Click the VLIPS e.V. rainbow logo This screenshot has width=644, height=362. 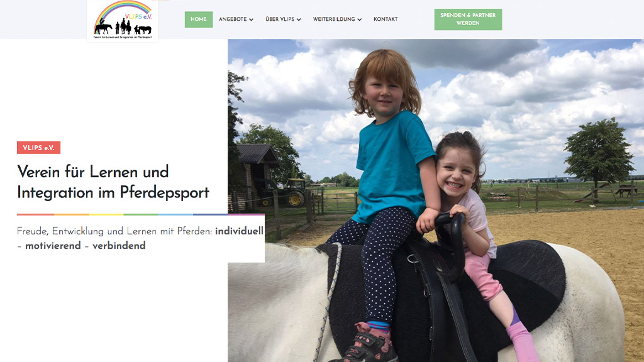(x=123, y=21)
